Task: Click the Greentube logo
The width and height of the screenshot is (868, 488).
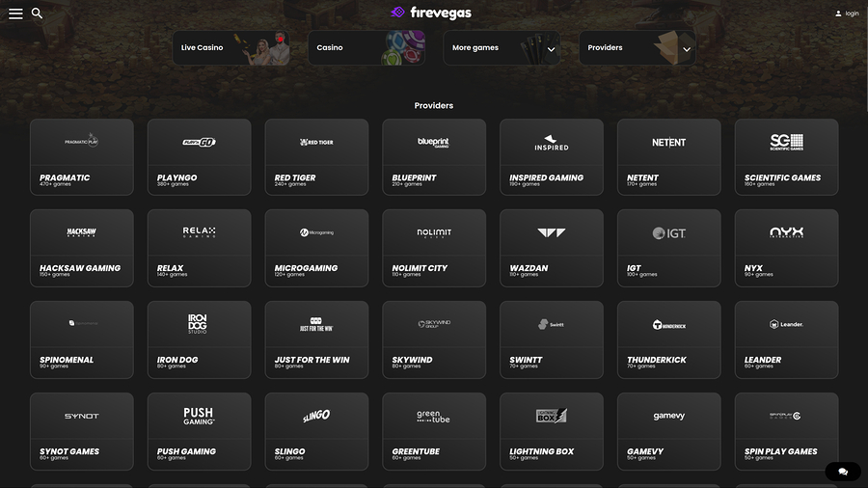Action: tap(433, 416)
